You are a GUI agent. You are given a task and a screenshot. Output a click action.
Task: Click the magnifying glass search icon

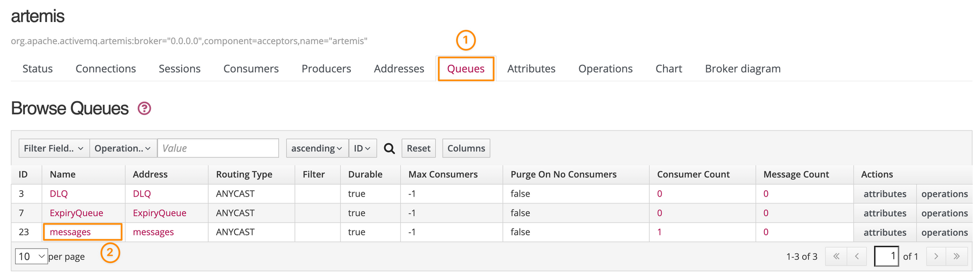[389, 149]
